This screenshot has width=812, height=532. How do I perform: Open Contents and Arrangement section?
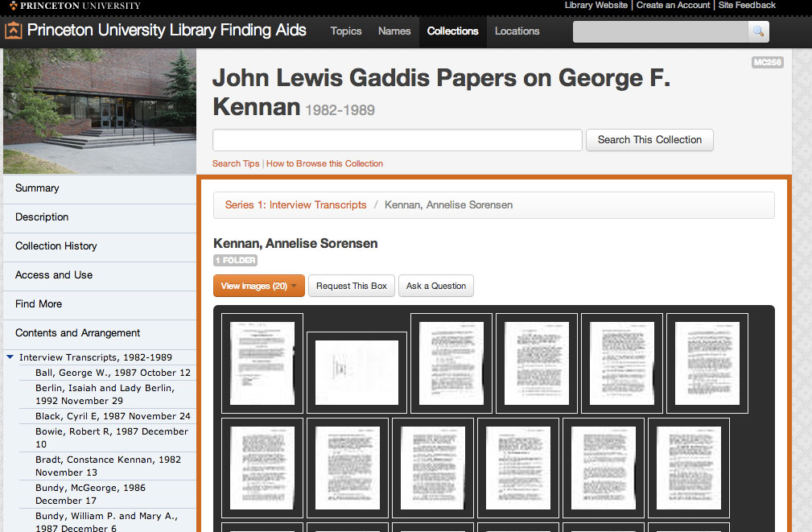click(x=100, y=333)
